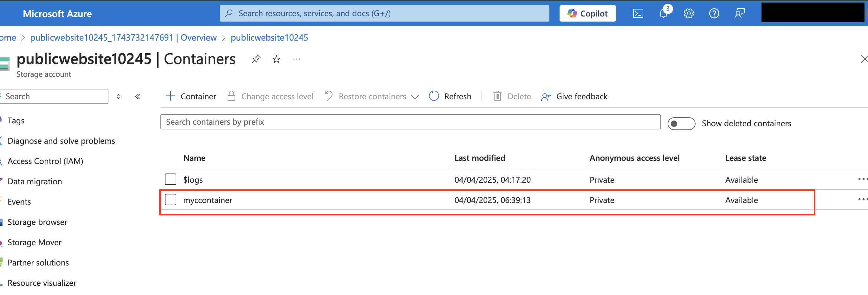Open more options ellipsis next to title

click(296, 59)
